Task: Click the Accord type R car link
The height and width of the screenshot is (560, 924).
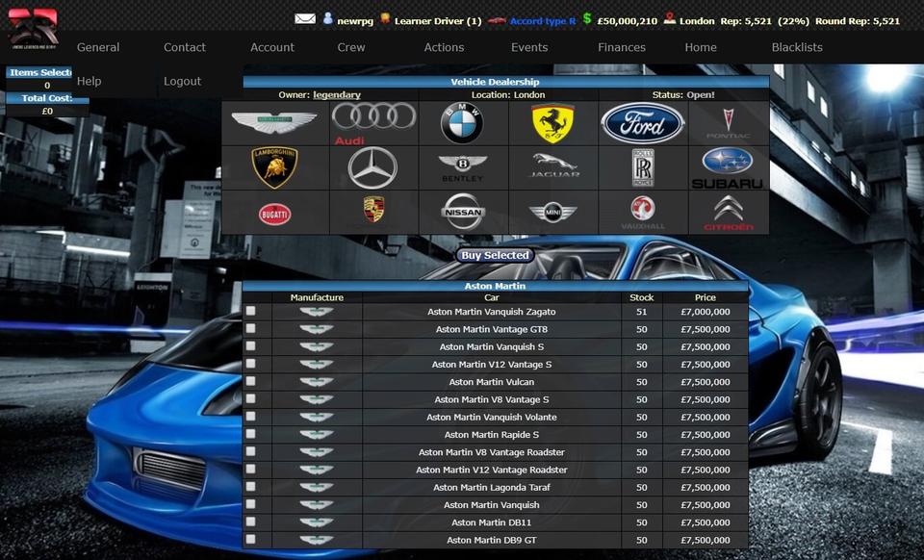Action: click(x=542, y=20)
